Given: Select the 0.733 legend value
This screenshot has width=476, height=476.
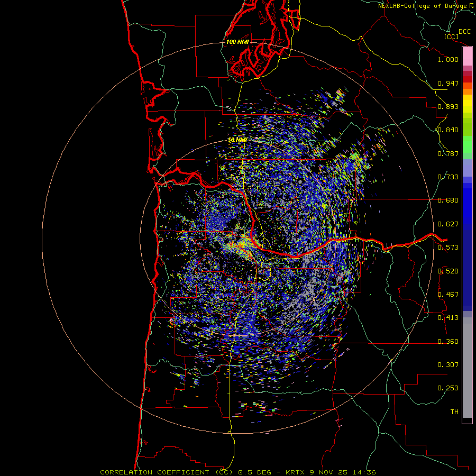Looking at the screenshot, I should [x=448, y=177].
